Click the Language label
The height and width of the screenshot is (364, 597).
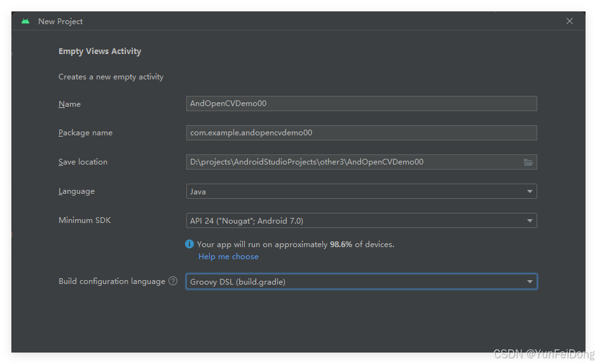[76, 191]
